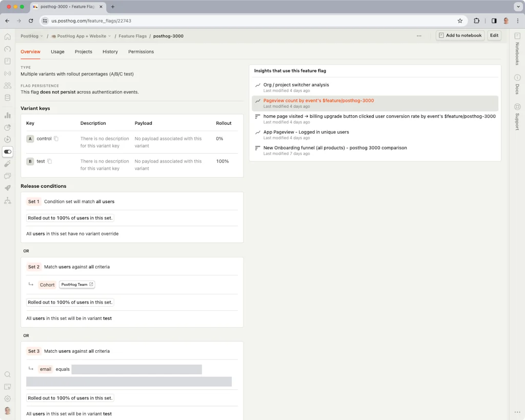Copy the test variant key

point(50,161)
